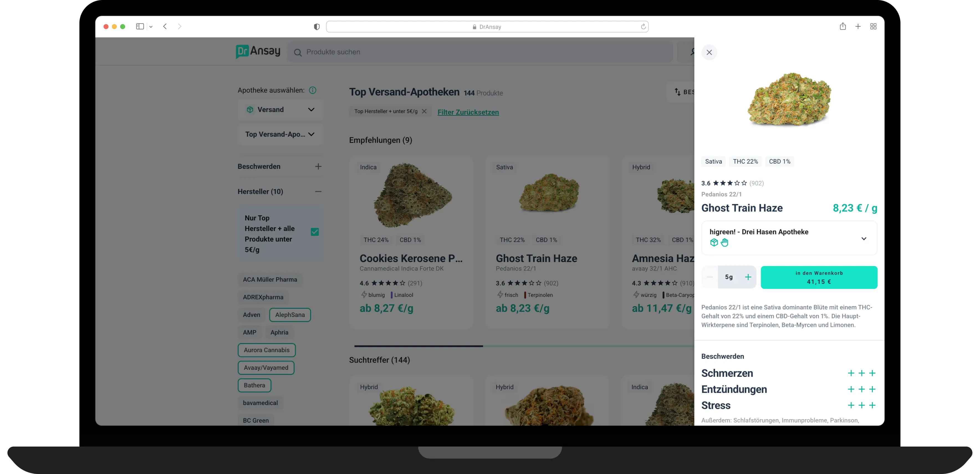Close the product detail panel

pyautogui.click(x=709, y=52)
